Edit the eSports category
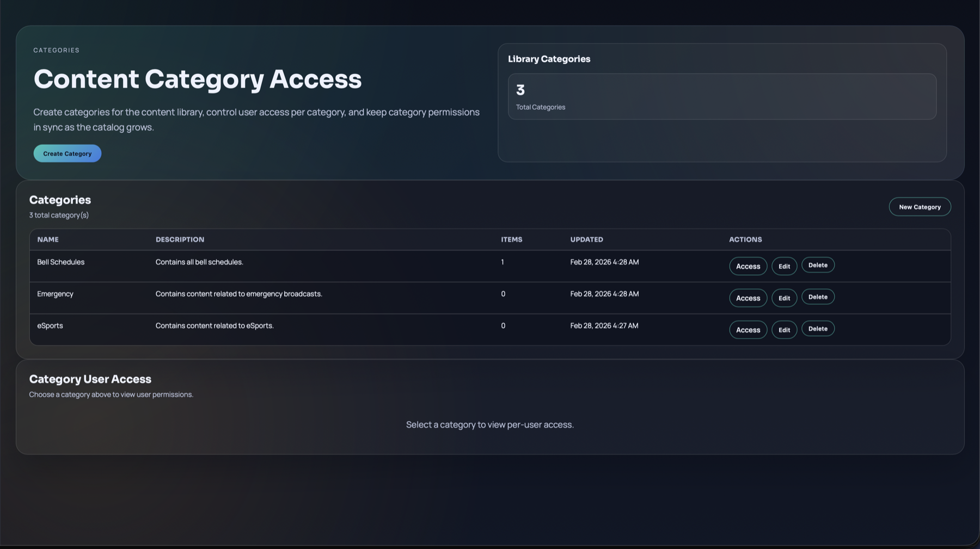Screen dimensions: 980x549 pyautogui.click(x=784, y=329)
